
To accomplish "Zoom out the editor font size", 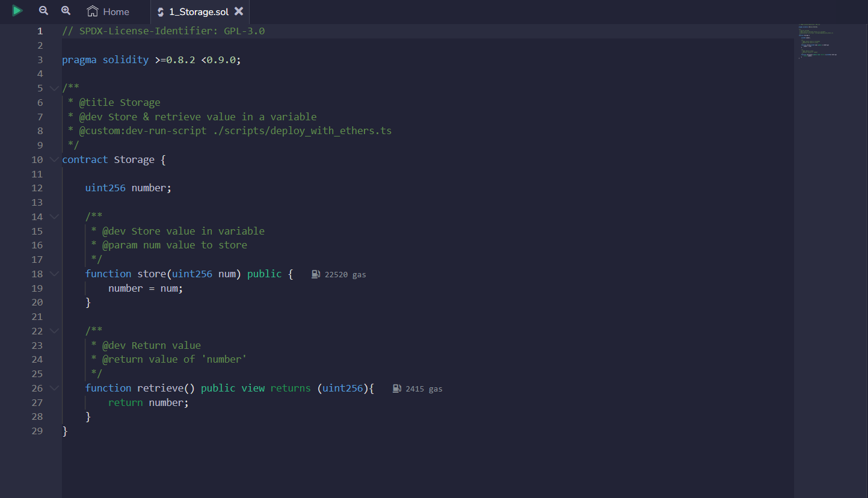I will pyautogui.click(x=43, y=11).
